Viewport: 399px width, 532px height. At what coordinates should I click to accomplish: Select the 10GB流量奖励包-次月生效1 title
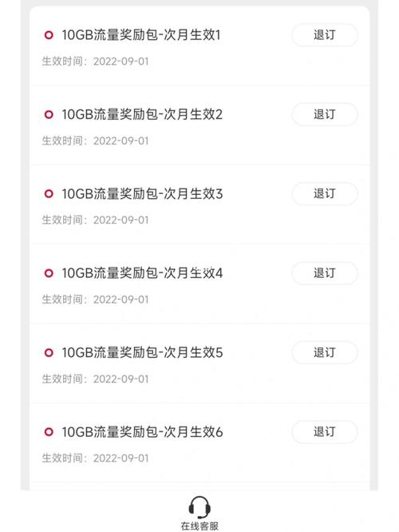[x=141, y=35]
